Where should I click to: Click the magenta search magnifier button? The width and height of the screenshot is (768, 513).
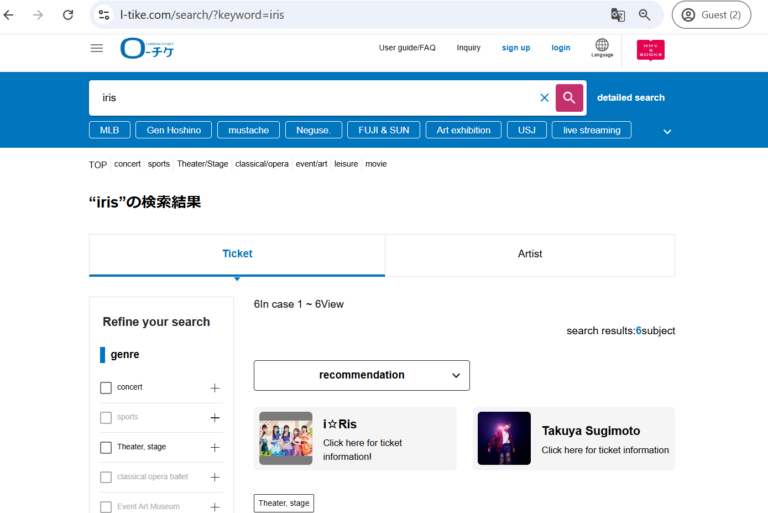tap(569, 97)
